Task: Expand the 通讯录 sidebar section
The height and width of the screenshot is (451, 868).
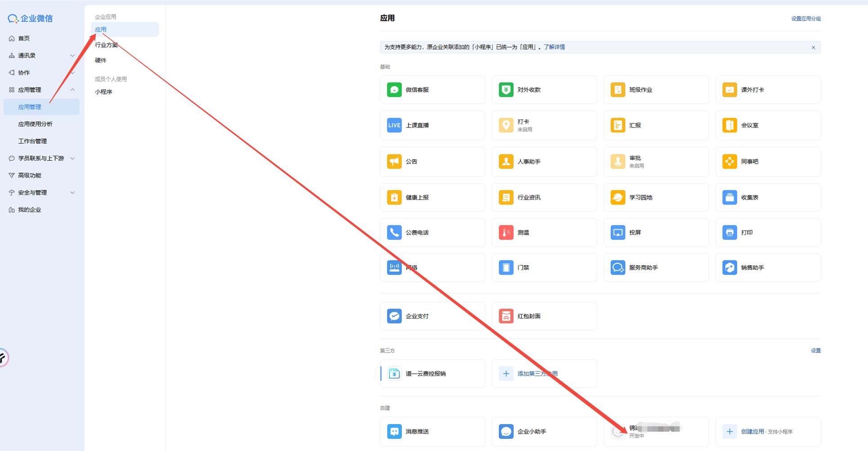Action: click(72, 56)
